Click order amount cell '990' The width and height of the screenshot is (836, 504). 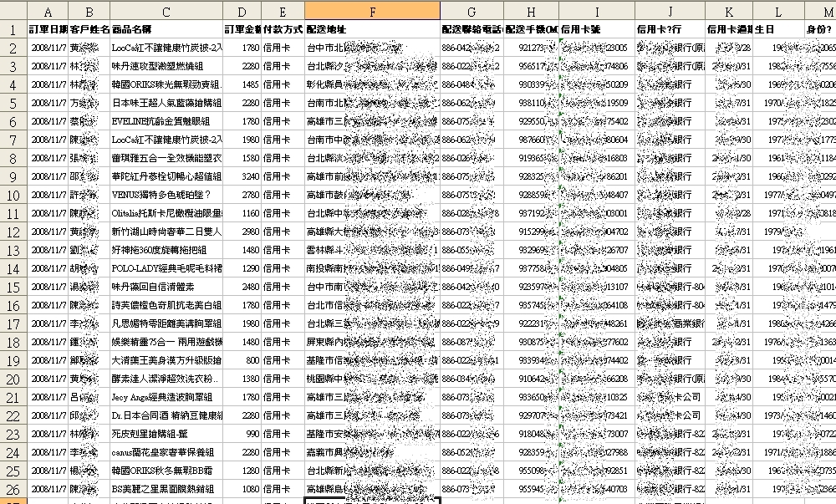tap(242, 434)
